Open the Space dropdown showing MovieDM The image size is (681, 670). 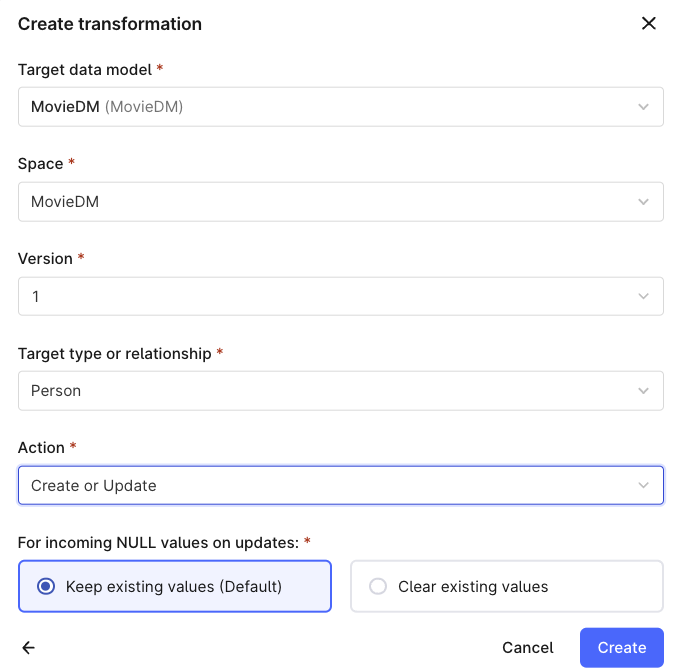[340, 202]
